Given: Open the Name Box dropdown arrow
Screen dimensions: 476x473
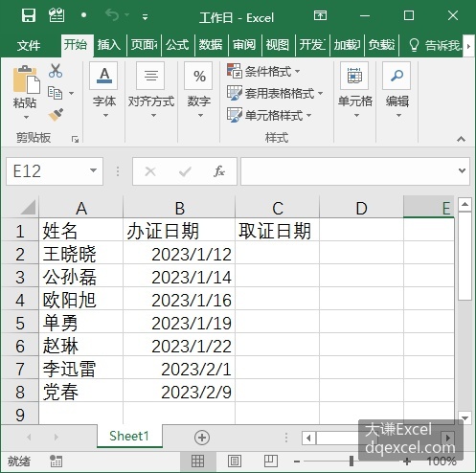Looking at the screenshot, I should [x=93, y=170].
